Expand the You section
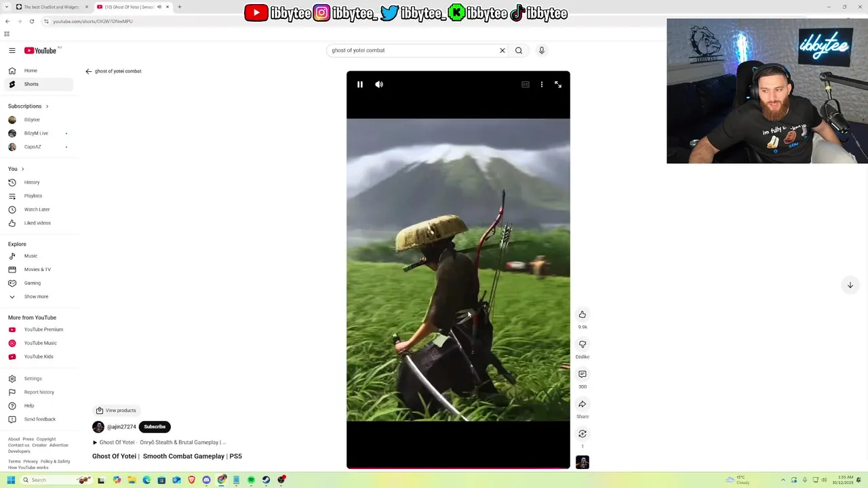Screen dimensions: 868x488 pyautogui.click(x=16, y=169)
